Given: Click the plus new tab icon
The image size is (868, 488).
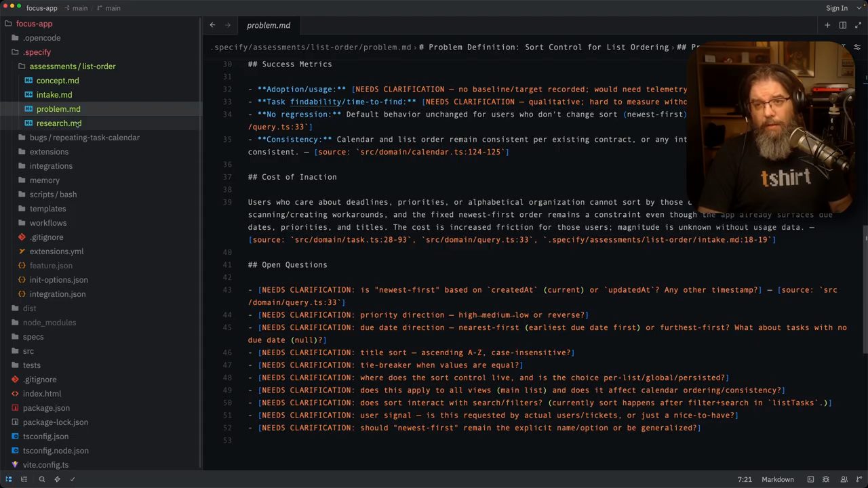Looking at the screenshot, I should (x=827, y=25).
